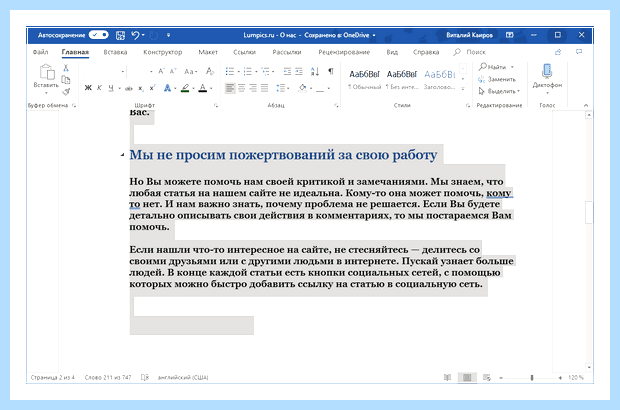Select the Без интервала style

click(x=402, y=79)
